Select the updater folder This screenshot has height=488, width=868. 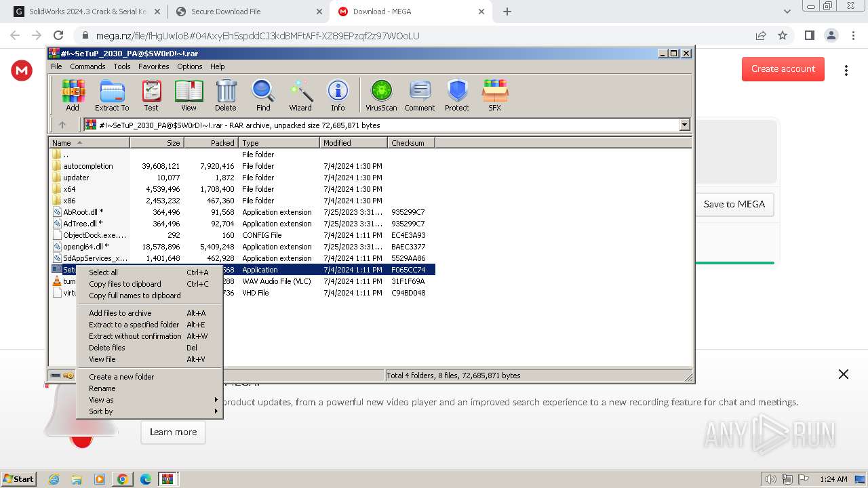76,178
